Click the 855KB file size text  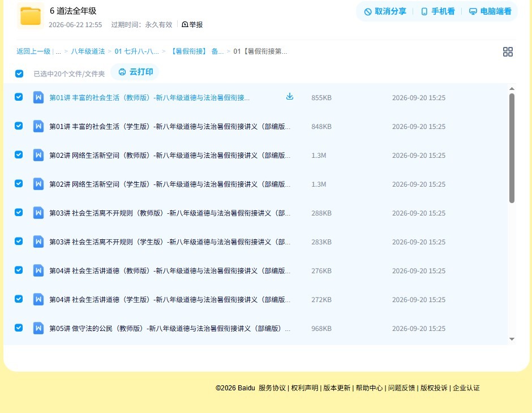(321, 98)
